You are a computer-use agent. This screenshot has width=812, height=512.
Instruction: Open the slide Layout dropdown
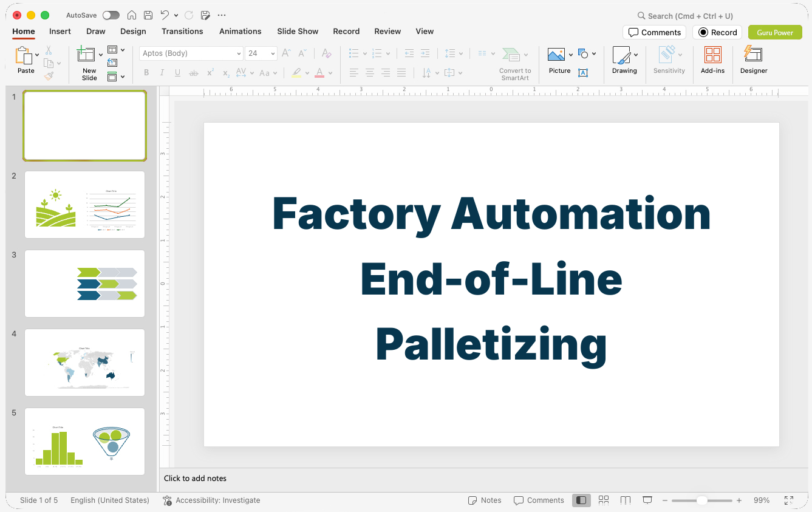116,50
